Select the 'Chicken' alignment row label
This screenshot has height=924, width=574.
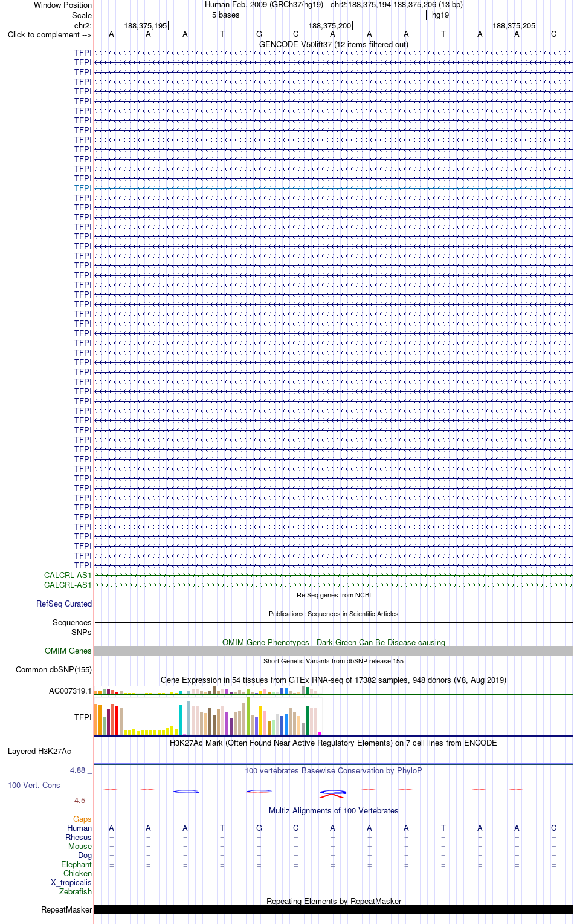click(x=77, y=873)
